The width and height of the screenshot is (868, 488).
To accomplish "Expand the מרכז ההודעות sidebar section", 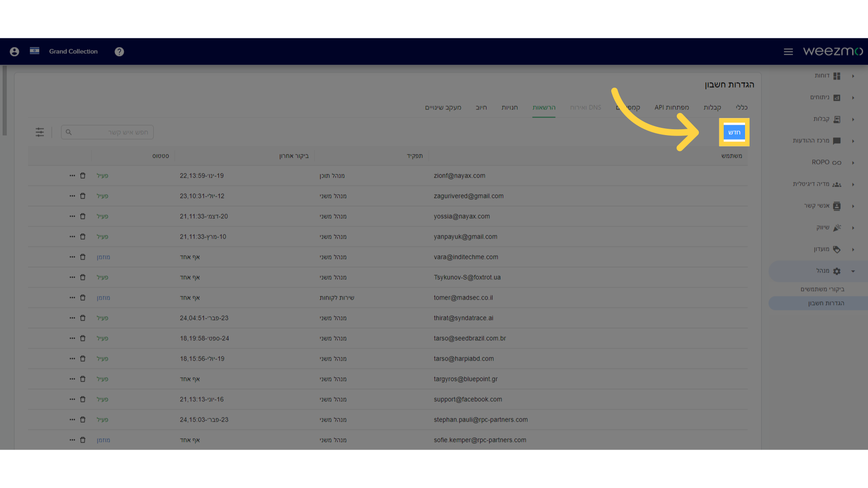I will pyautogui.click(x=853, y=141).
